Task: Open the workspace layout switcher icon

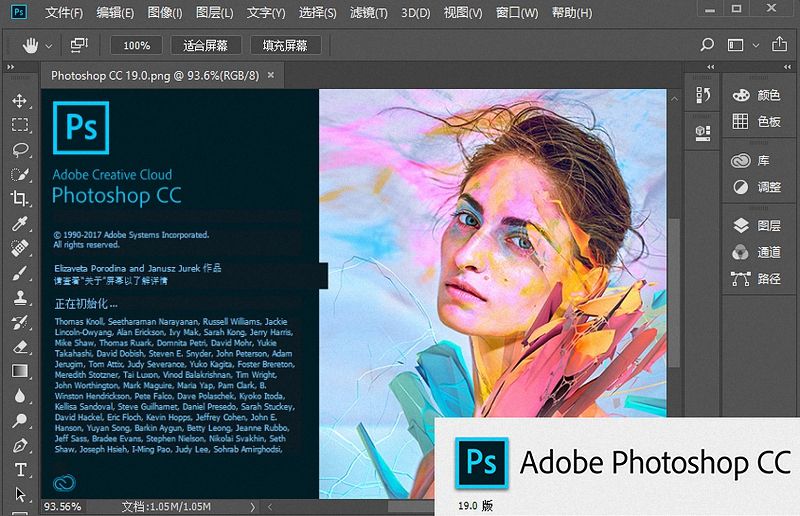Action: 735,45
